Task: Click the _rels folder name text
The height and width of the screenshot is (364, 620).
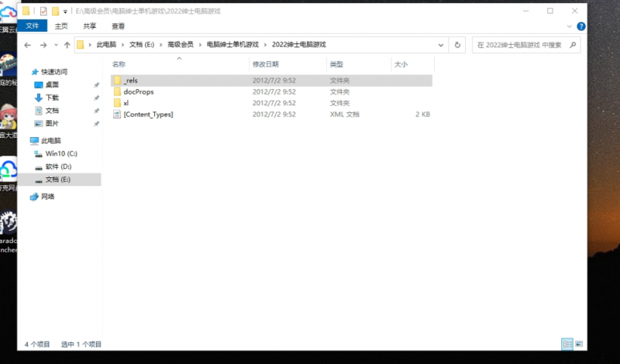Action: [130, 81]
